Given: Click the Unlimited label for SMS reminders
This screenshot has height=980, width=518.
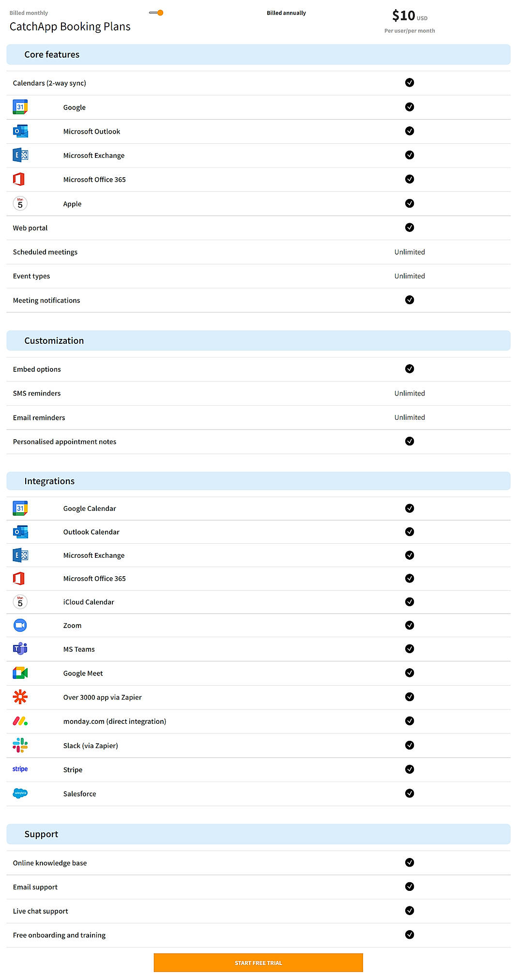Looking at the screenshot, I should pos(410,393).
